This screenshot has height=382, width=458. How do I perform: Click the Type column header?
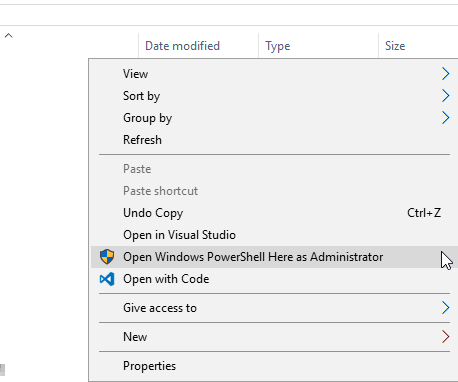tap(318, 46)
